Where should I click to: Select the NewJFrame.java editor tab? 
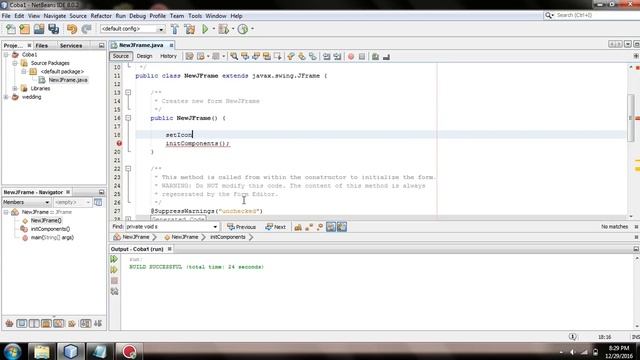point(141,45)
